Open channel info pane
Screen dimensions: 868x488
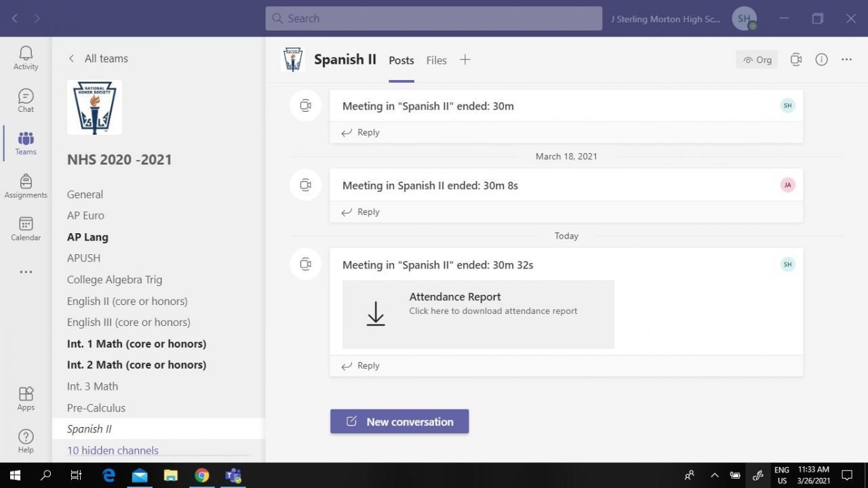coord(821,60)
